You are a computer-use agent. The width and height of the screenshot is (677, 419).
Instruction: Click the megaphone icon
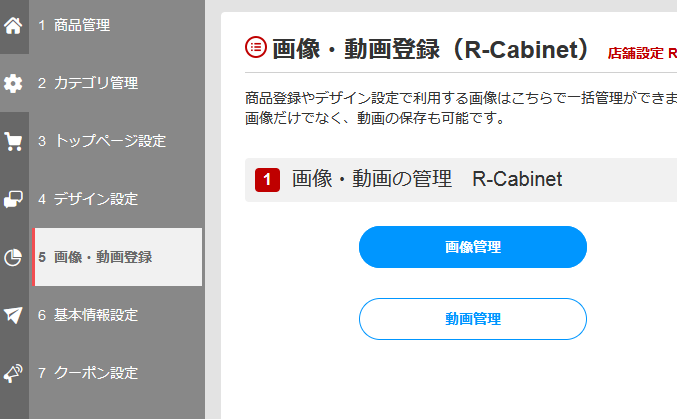(x=13, y=373)
